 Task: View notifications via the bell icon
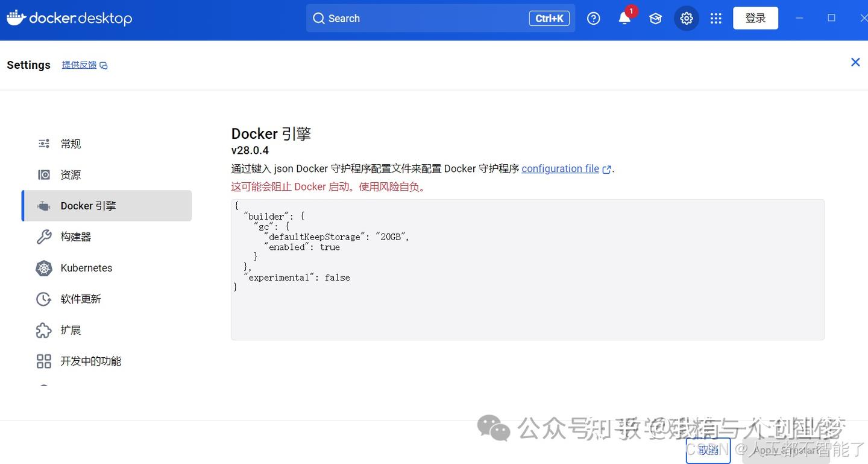(x=624, y=18)
